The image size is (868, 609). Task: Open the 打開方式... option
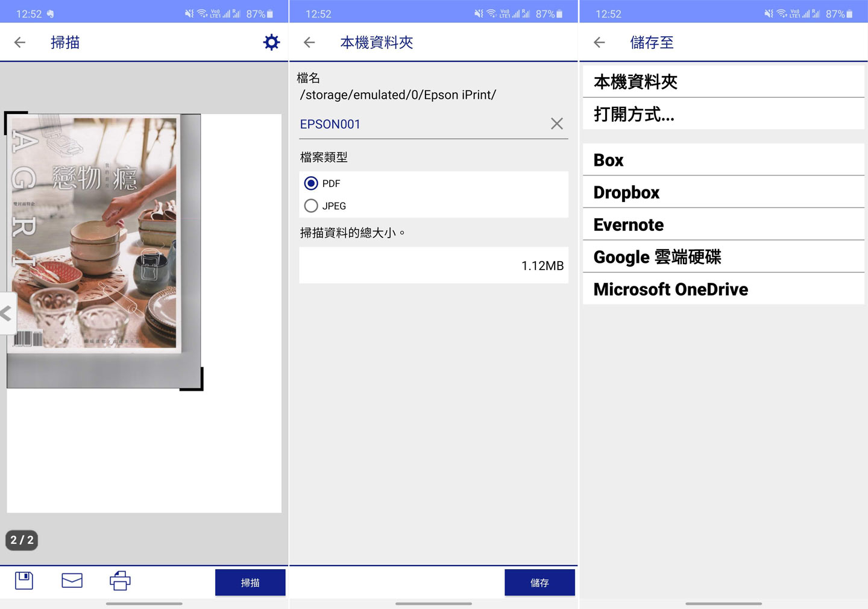pyautogui.click(x=634, y=114)
